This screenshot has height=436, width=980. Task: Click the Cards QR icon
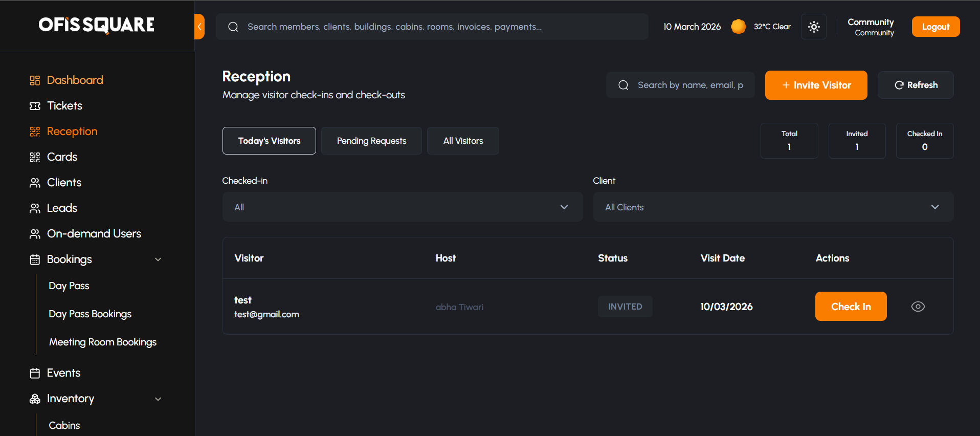(x=35, y=157)
